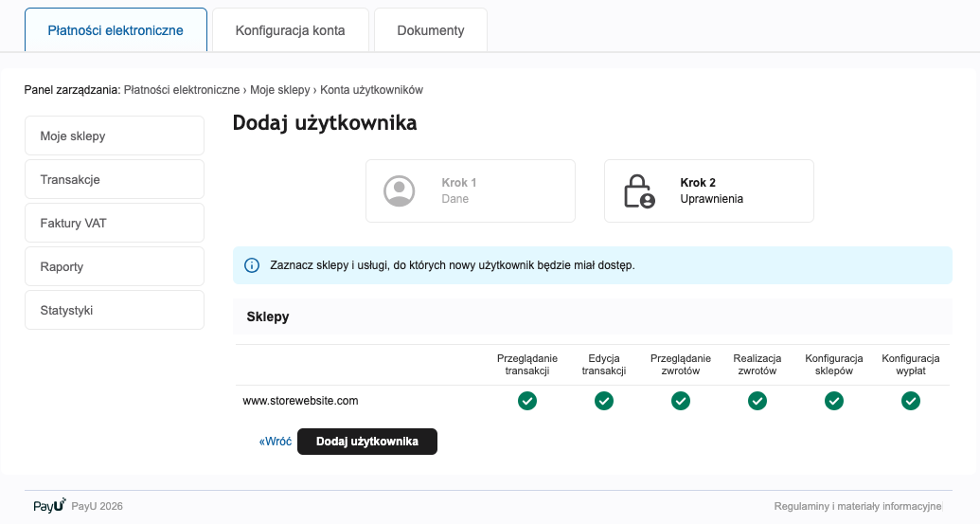Open Moje sklepy in the sidebar
This screenshot has width=980, height=524.
(x=115, y=136)
